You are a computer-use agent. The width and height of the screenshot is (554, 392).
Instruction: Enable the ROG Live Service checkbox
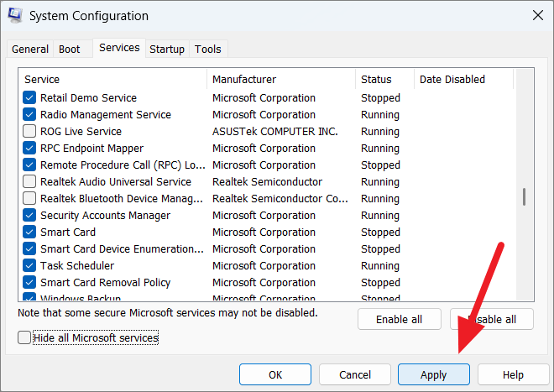click(29, 132)
